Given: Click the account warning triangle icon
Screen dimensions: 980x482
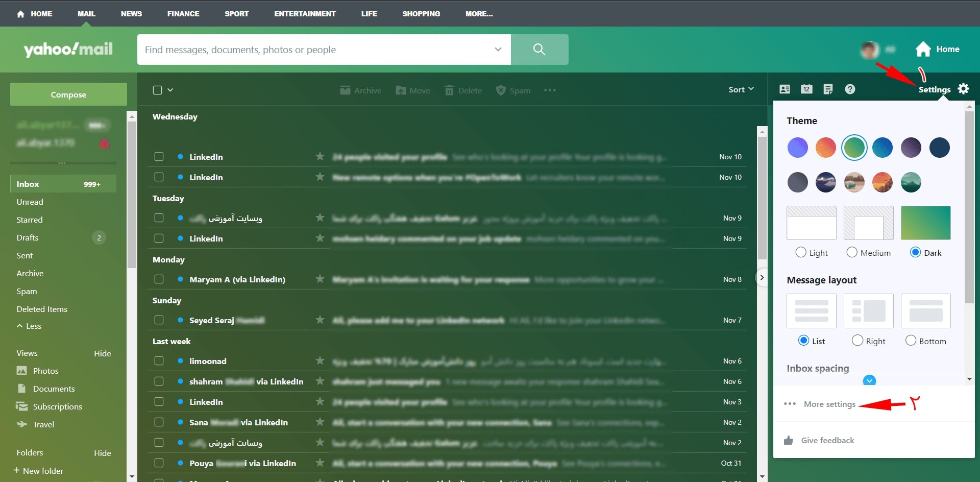Looking at the screenshot, I should coord(104,143).
